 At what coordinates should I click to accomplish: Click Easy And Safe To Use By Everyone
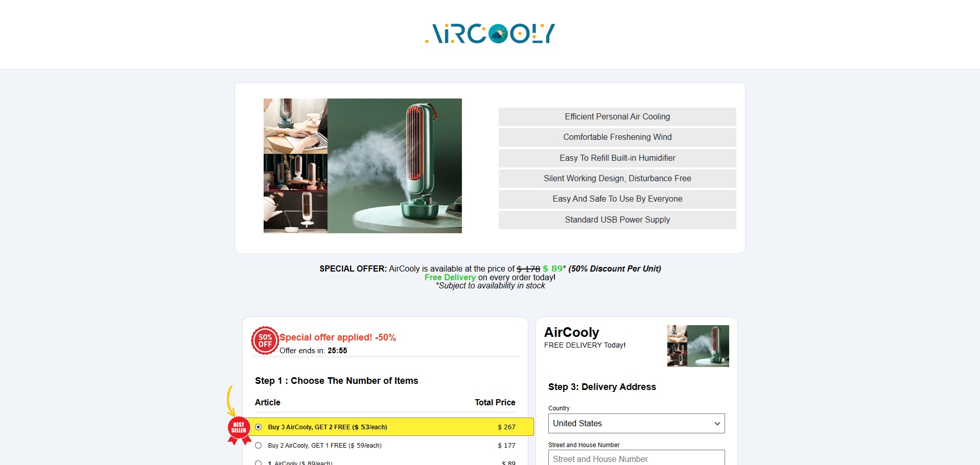click(x=617, y=199)
